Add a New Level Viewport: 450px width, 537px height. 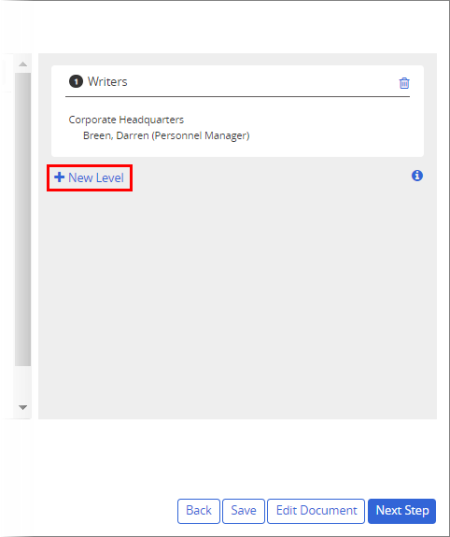point(89,178)
